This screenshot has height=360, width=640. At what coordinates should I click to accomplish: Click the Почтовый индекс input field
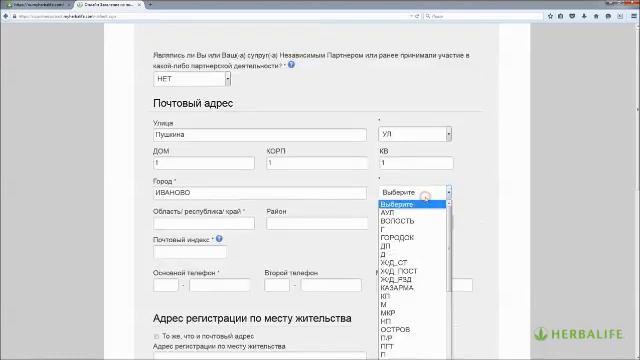pyautogui.click(x=190, y=252)
